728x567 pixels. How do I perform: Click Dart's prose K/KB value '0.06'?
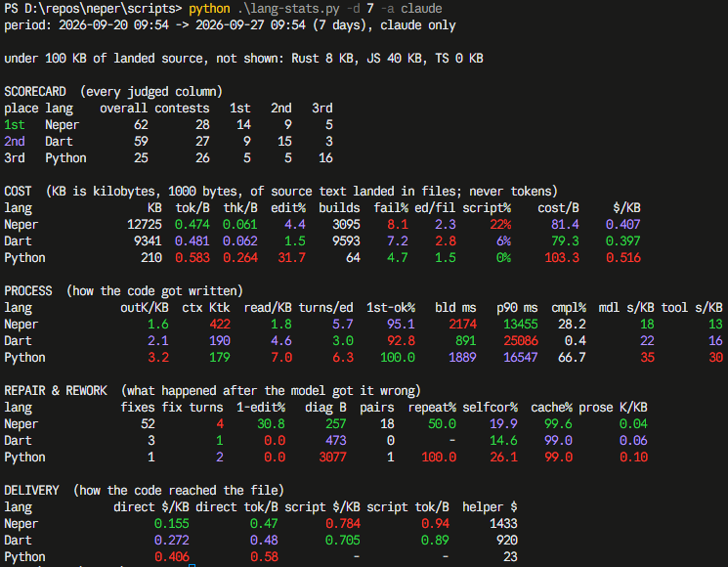tap(633, 441)
